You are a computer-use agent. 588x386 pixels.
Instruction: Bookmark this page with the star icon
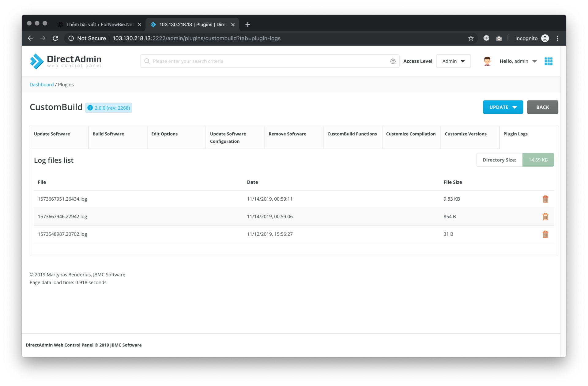coord(471,38)
